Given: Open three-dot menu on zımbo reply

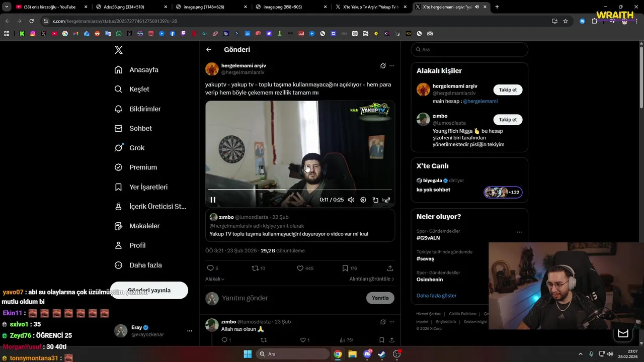Looking at the screenshot, I should tap(392, 322).
